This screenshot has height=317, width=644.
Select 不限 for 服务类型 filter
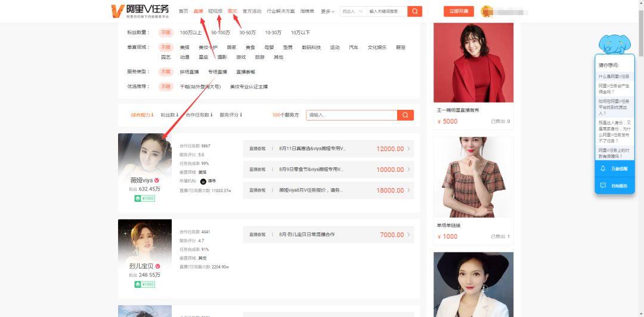tap(166, 72)
